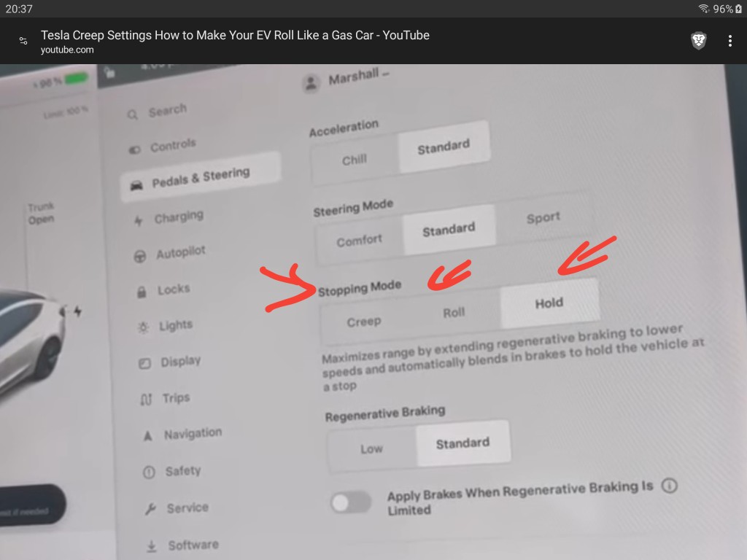Tap the steering wheel Autopilot icon
The width and height of the screenshot is (747, 560).
point(139,257)
